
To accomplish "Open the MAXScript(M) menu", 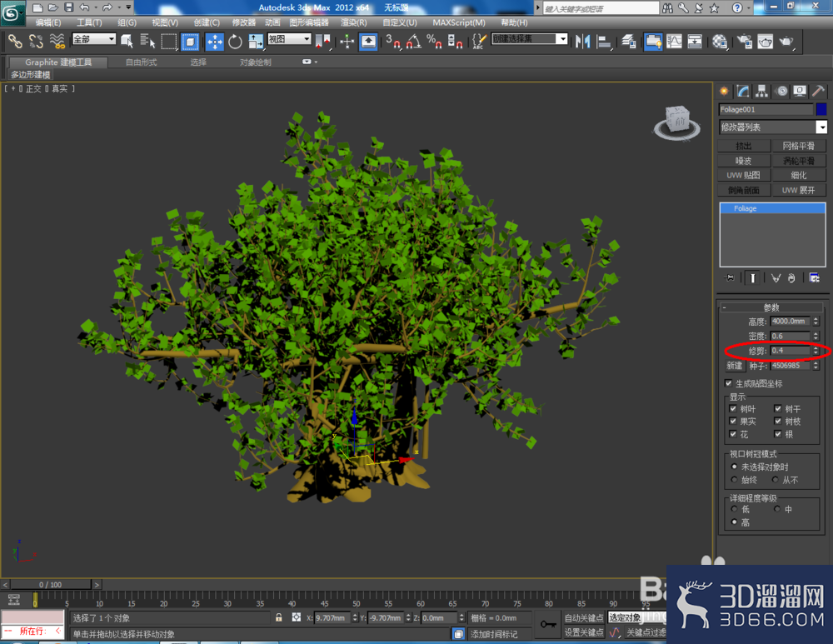I will 458,22.
